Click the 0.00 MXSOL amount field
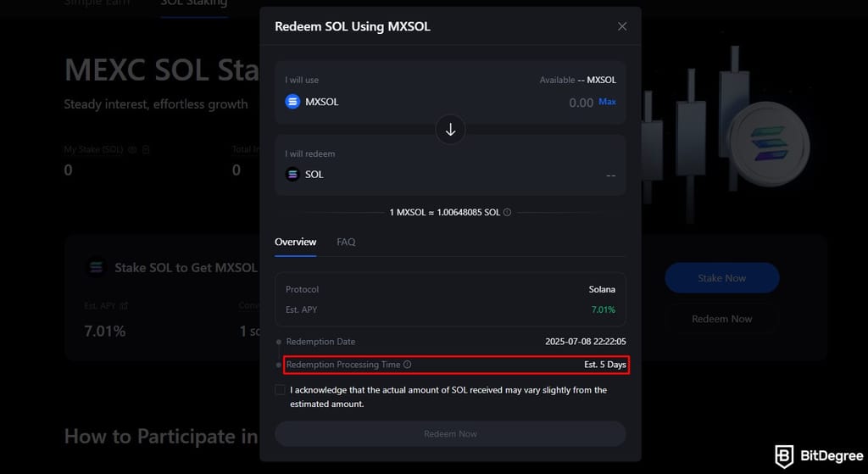The image size is (868, 474). coord(581,103)
